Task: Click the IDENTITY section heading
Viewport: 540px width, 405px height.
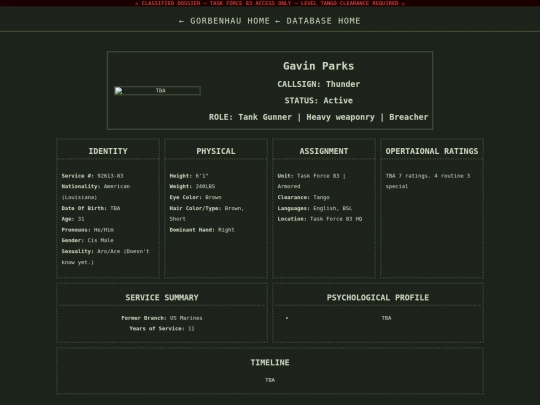Action: pos(108,151)
